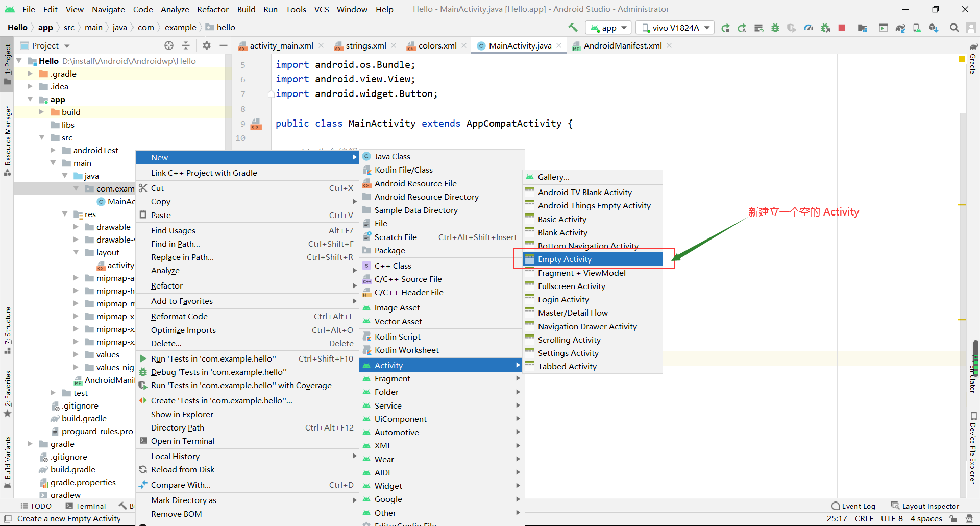Expand the build folder under app
The height and width of the screenshot is (526, 980).
41,112
